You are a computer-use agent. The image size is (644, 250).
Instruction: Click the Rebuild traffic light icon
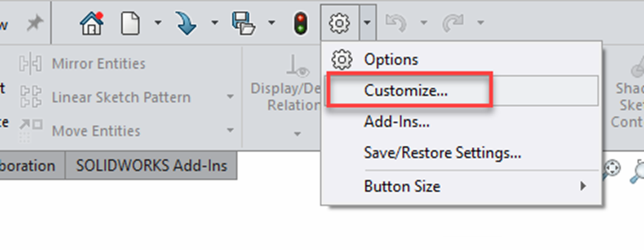(301, 24)
